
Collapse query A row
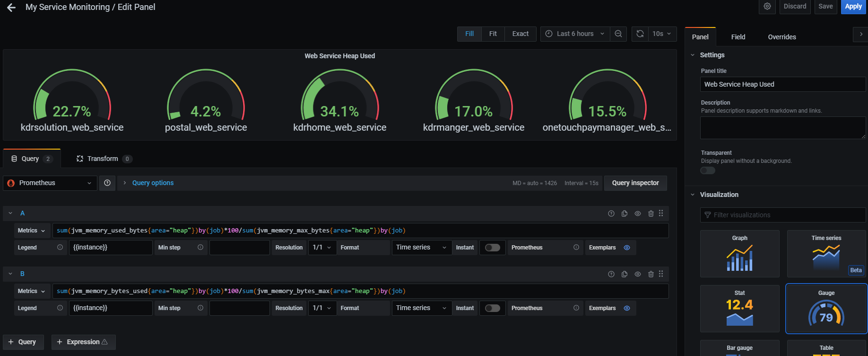(10, 214)
